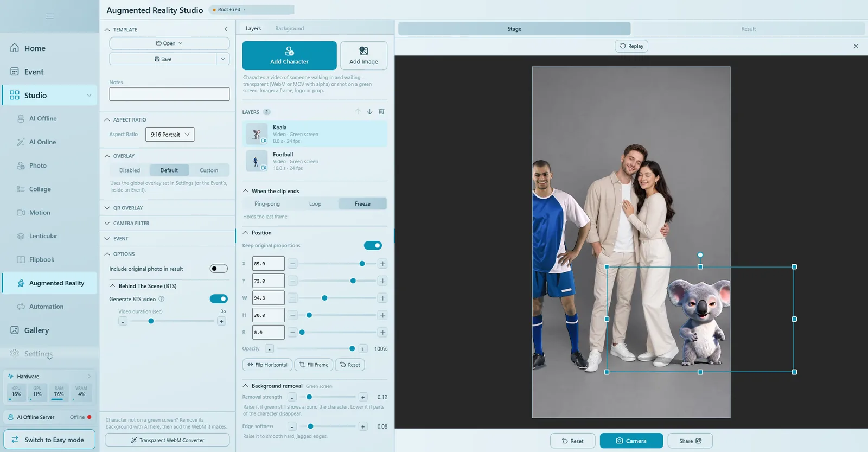Click the Generate BTS video help icon
The image size is (868, 452).
[x=161, y=299]
